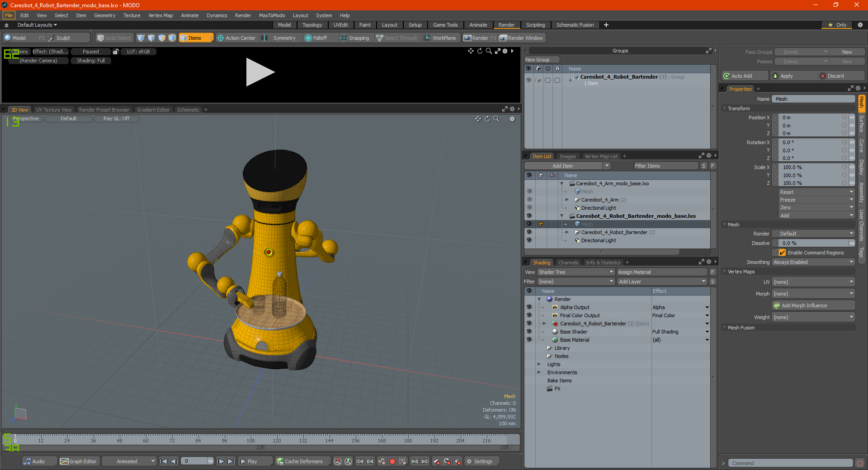Switch to Sculpt mode

68,38
